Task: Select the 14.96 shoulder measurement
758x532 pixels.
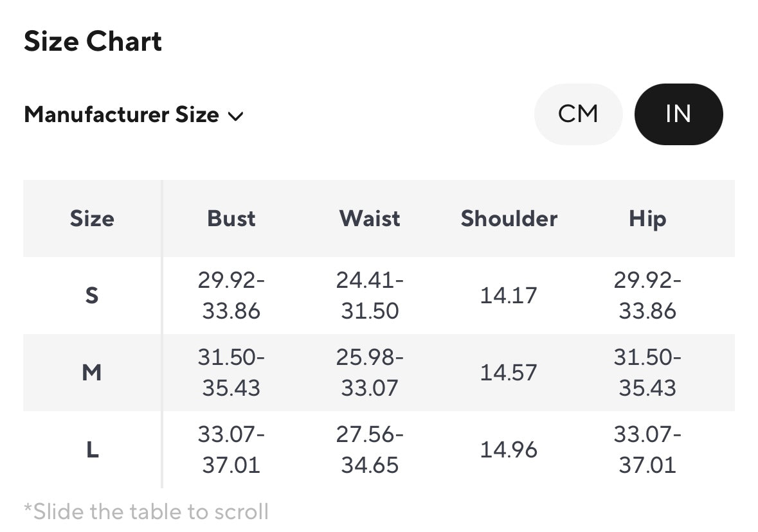Action: pyautogui.click(x=509, y=450)
